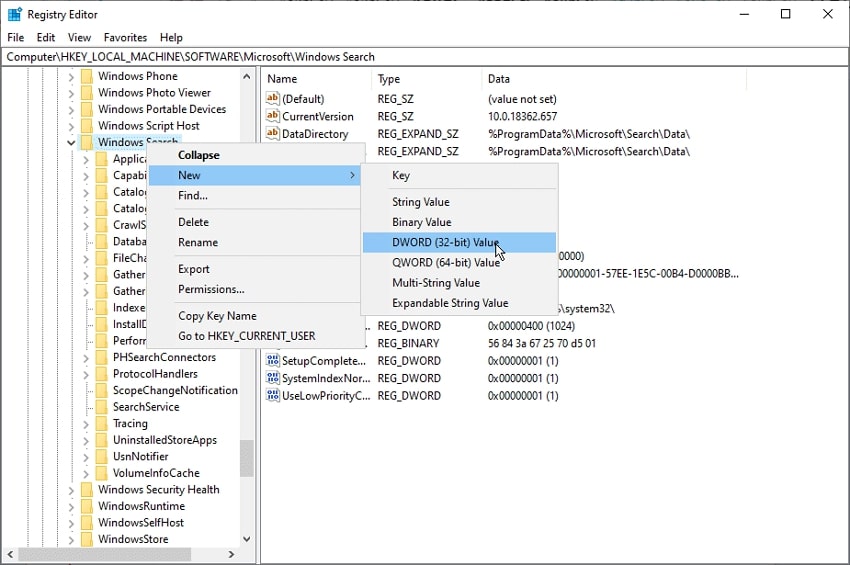Open the Edit menu
This screenshot has width=850, height=565.
(46, 37)
